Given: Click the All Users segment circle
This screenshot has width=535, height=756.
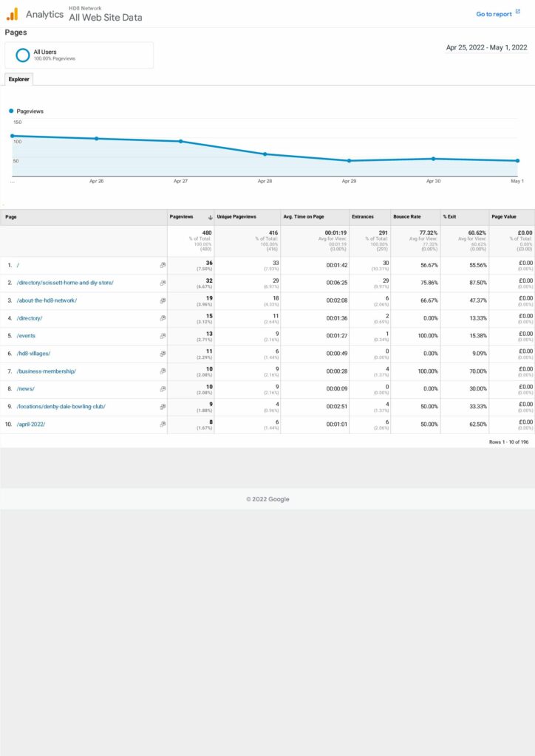Looking at the screenshot, I should pyautogui.click(x=23, y=55).
